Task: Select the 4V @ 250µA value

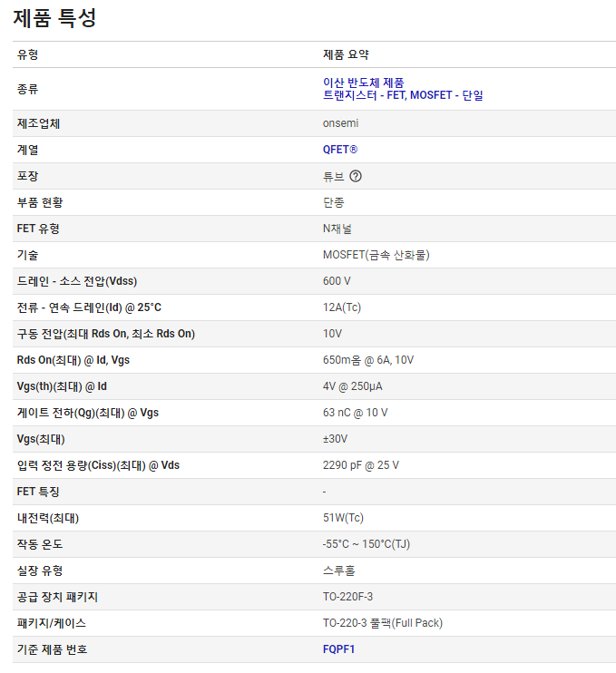Action: coord(352,386)
